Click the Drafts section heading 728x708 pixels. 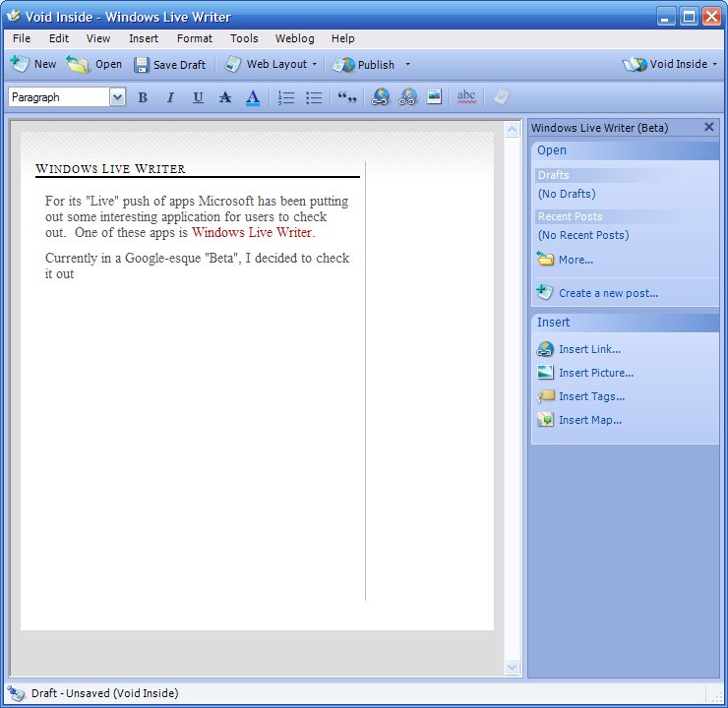click(554, 175)
